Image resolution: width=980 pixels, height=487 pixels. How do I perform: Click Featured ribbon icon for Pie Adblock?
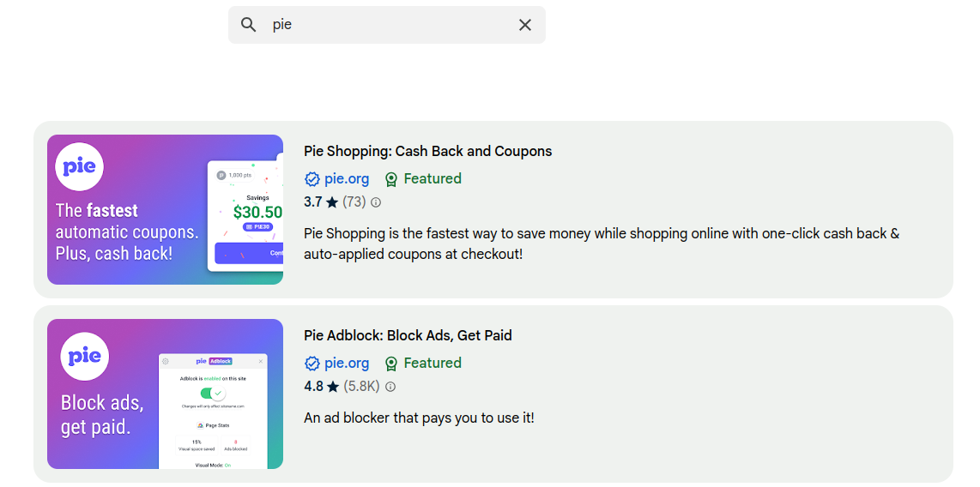pyautogui.click(x=391, y=364)
